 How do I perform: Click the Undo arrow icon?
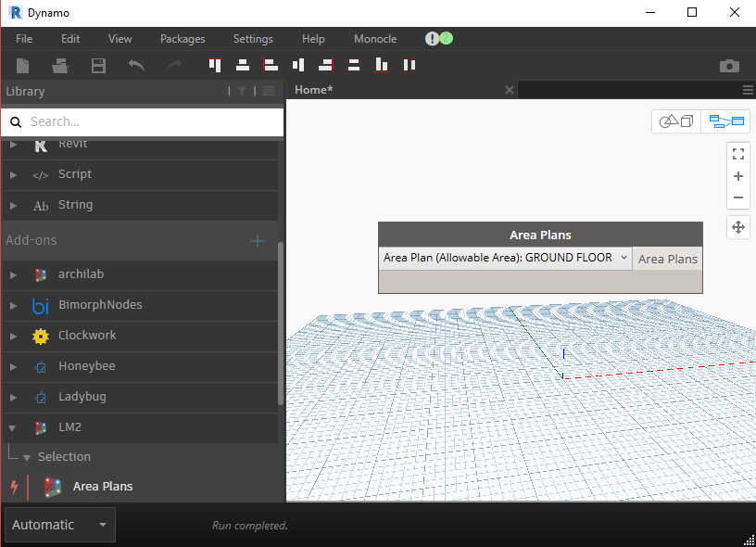coord(135,65)
